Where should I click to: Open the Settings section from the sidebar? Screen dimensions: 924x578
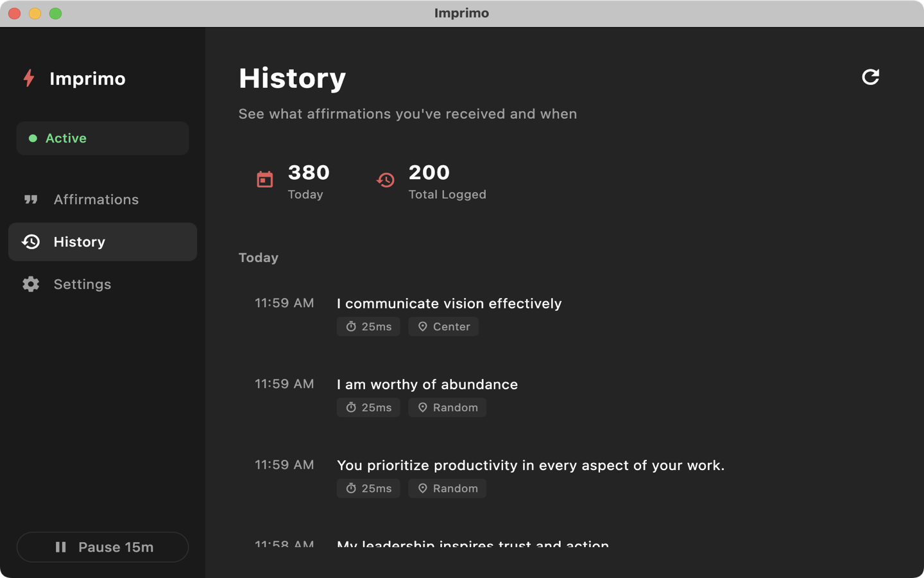coord(82,284)
